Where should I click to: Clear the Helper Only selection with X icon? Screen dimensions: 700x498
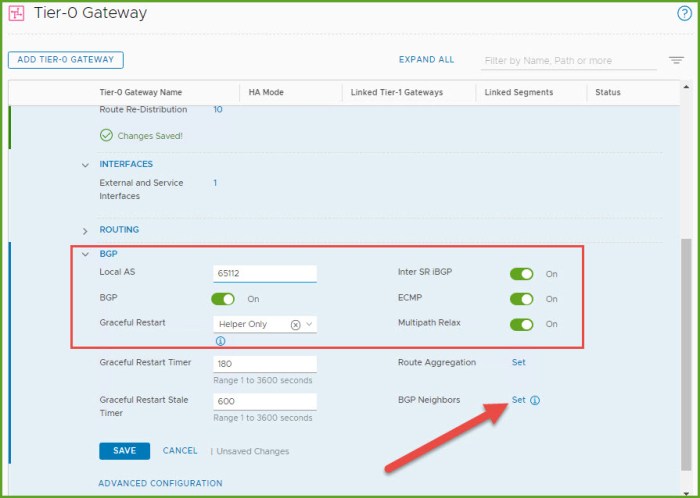[295, 325]
